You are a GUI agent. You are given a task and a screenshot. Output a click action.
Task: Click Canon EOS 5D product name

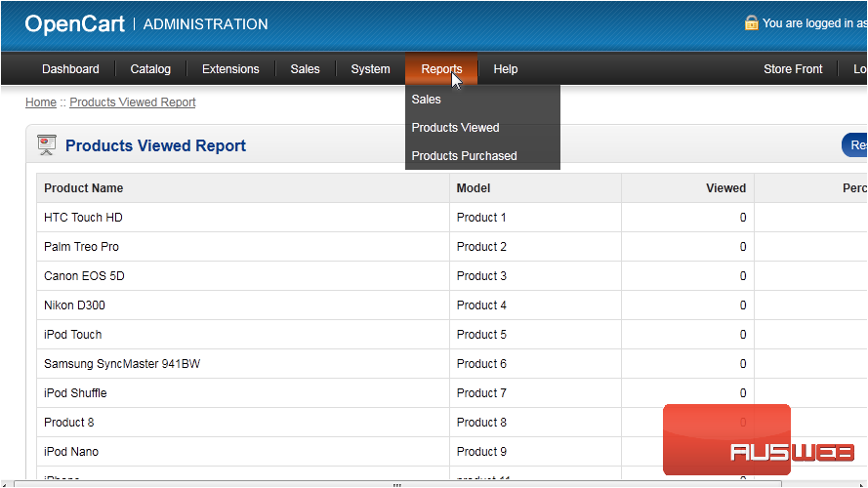click(x=84, y=276)
